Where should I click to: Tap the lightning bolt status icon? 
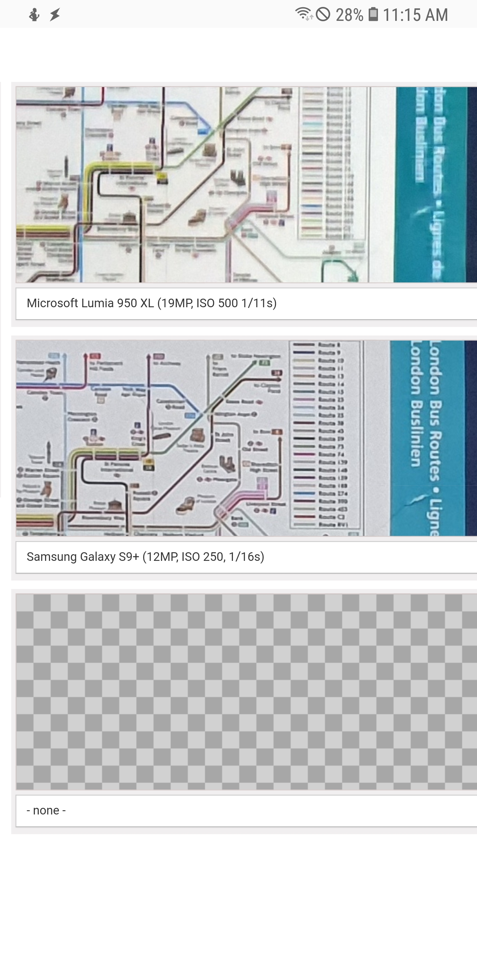pyautogui.click(x=55, y=15)
